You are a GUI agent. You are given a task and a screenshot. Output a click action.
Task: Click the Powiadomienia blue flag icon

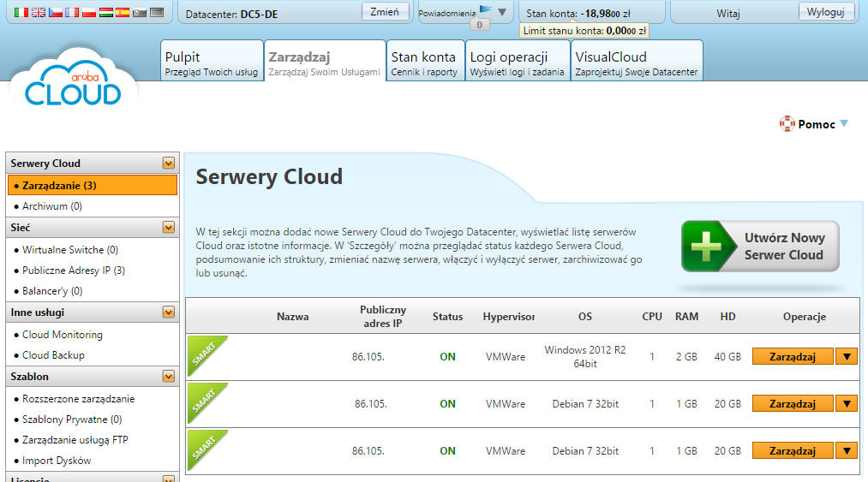[486, 9]
